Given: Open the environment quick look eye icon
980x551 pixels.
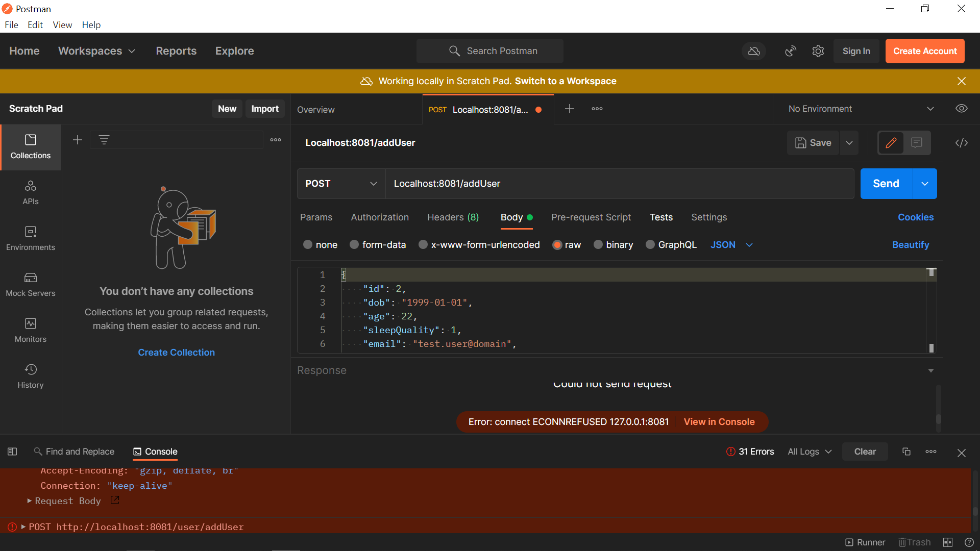Looking at the screenshot, I should pyautogui.click(x=962, y=109).
